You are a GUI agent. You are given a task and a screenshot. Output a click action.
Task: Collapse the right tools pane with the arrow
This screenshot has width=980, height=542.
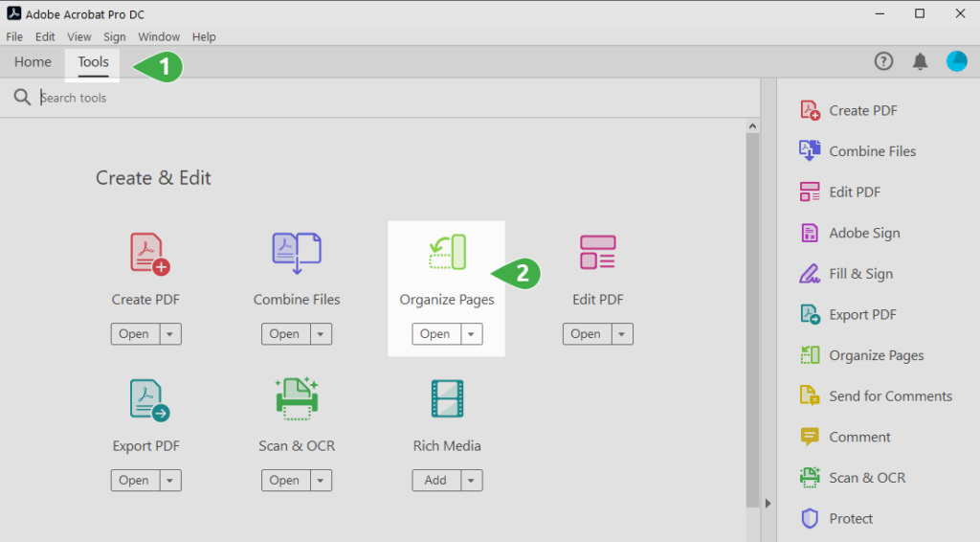pos(768,504)
